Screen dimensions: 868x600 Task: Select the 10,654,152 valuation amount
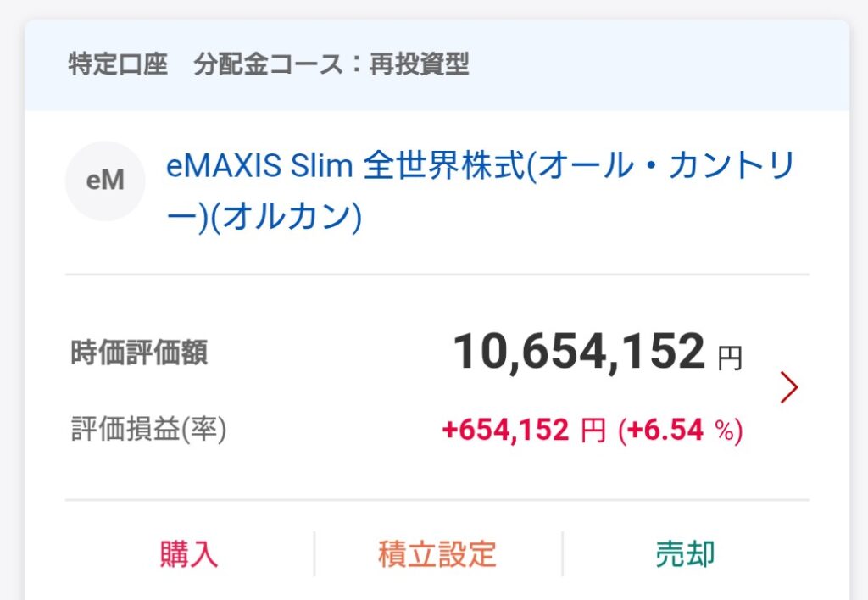coord(579,352)
